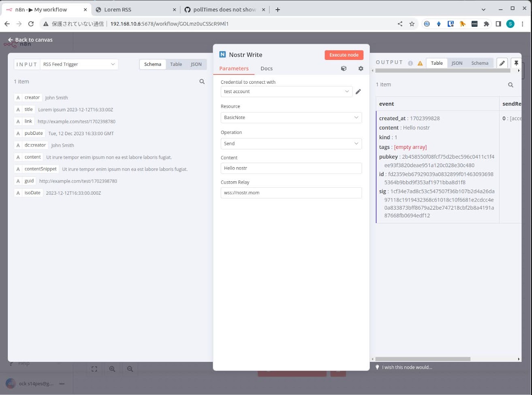Open the credential dropdown showing test account
Screen dimensions: 532x395
tap(286, 91)
